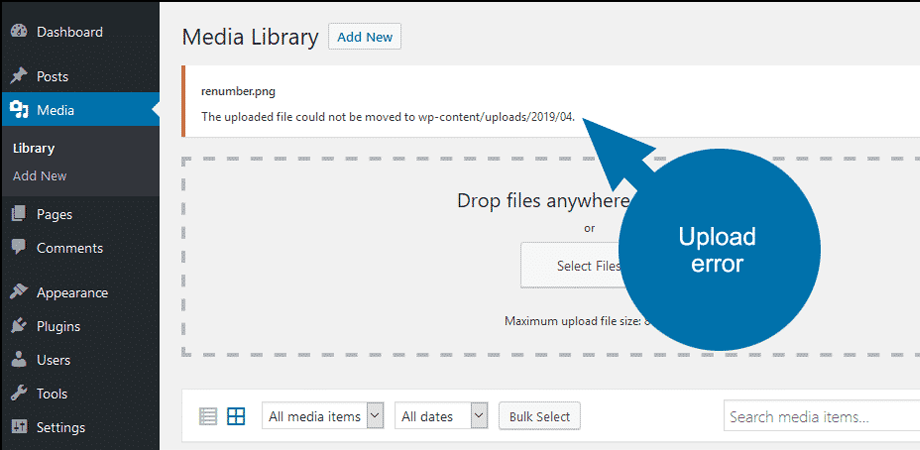Open the Comments menu item
The image size is (920, 450).
pyautogui.click(x=80, y=248)
